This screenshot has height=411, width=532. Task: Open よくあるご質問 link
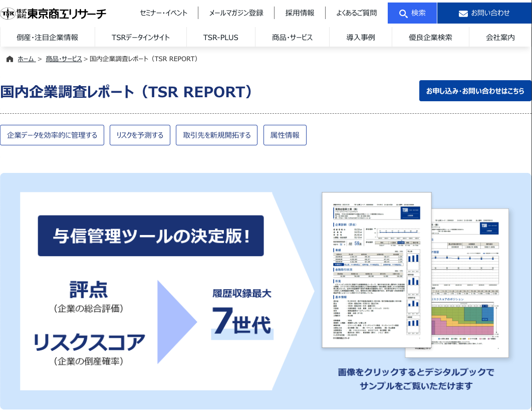pyautogui.click(x=357, y=13)
